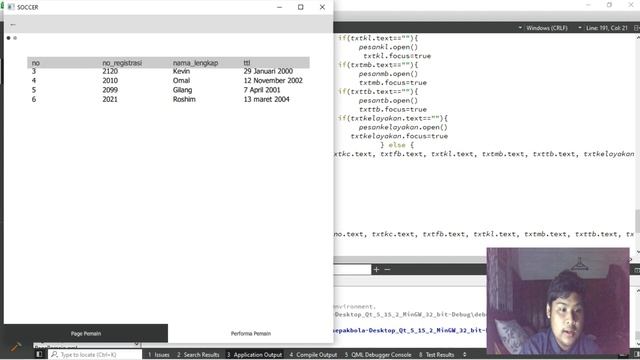
Task: Toggle the sidebar icon left of locator
Action: click(x=39, y=354)
